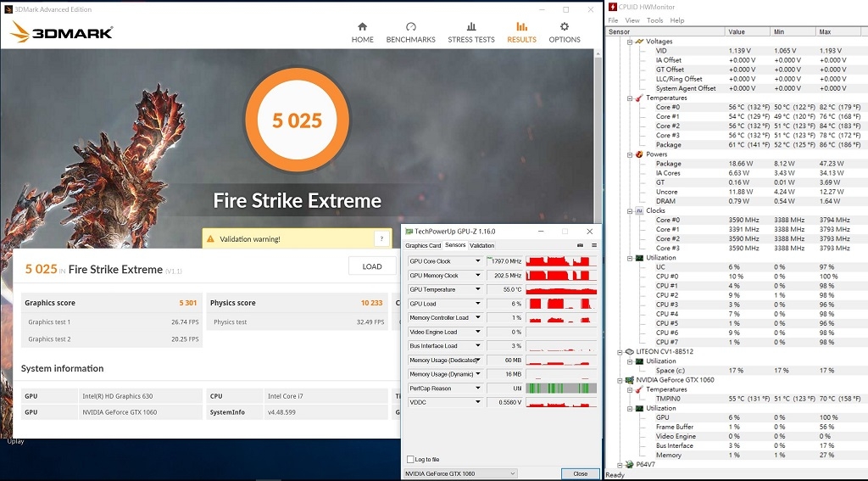Click the Close button in GPU-Z

[580, 473]
